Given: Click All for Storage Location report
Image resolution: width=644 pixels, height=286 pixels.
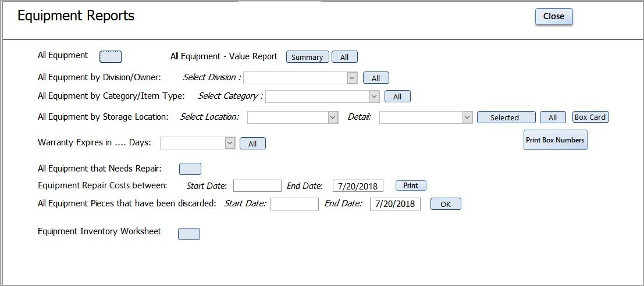Looking at the screenshot, I should pyautogui.click(x=553, y=117).
